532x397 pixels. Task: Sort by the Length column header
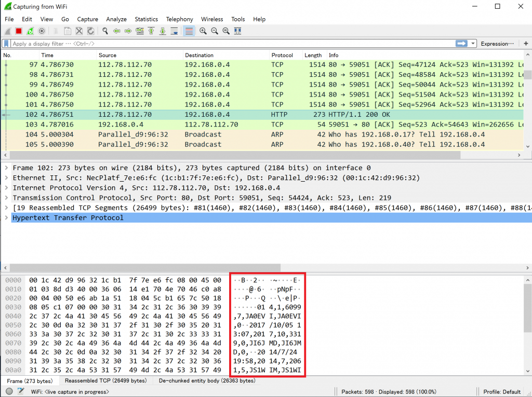click(314, 55)
